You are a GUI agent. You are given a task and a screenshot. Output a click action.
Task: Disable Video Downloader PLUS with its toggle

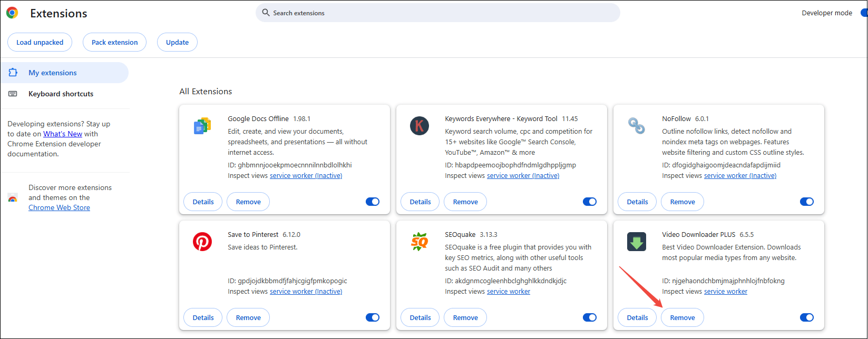click(x=807, y=317)
